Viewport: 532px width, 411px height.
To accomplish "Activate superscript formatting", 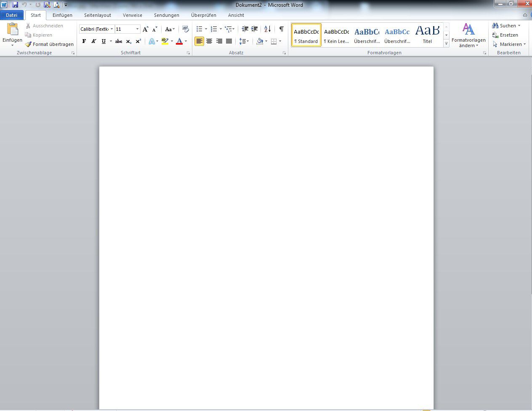I will [138, 41].
